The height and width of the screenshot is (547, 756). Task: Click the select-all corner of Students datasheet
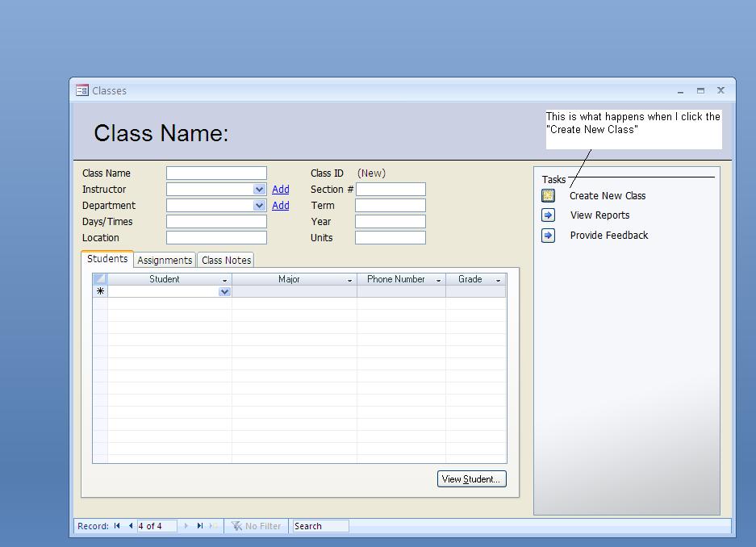click(100, 279)
